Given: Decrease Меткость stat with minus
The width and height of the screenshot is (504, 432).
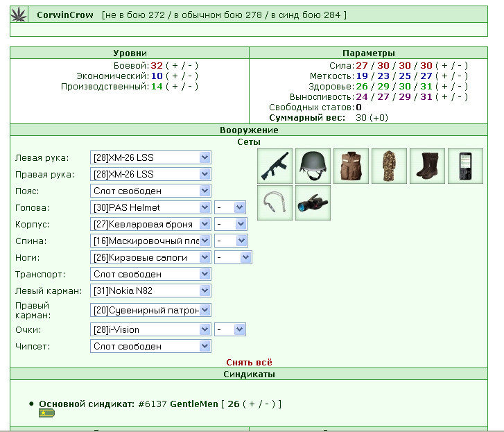Looking at the screenshot, I should coord(460,76).
